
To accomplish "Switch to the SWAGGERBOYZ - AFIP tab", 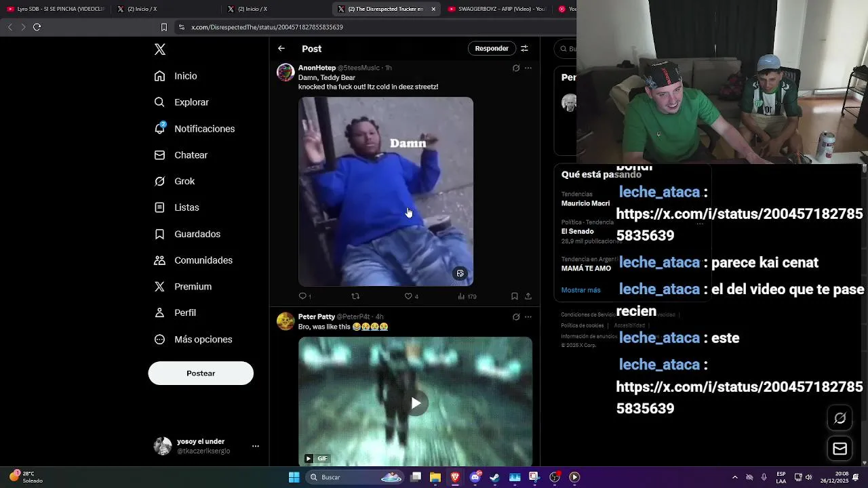I will tap(497, 9).
